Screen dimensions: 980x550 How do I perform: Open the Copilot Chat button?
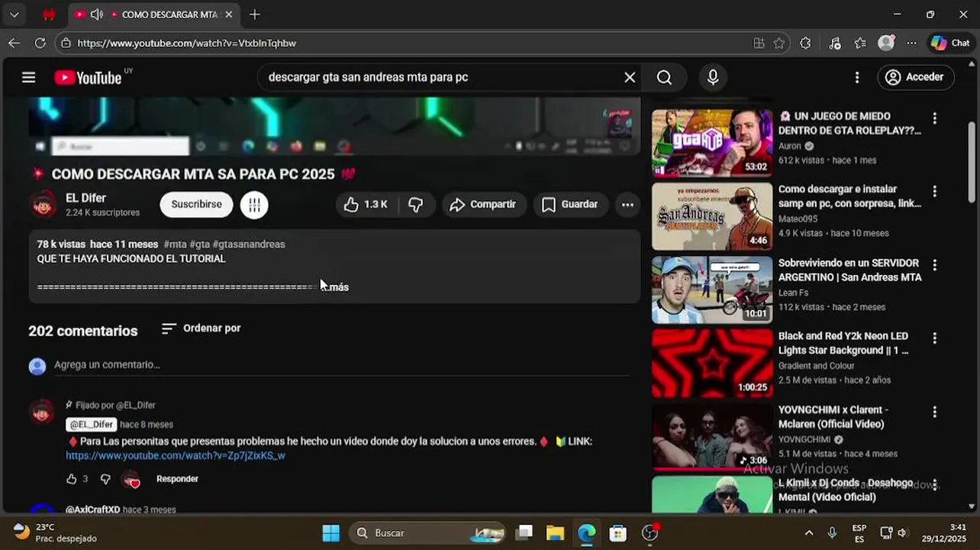coord(950,44)
